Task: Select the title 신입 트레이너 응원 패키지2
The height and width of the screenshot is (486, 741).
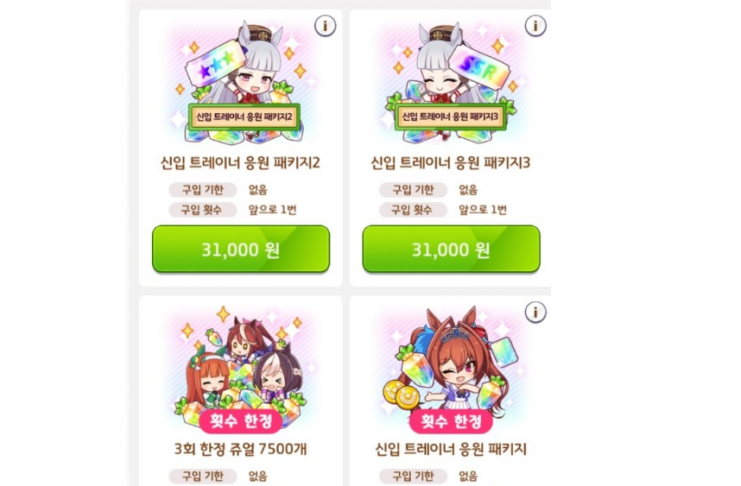Action: pos(240,163)
